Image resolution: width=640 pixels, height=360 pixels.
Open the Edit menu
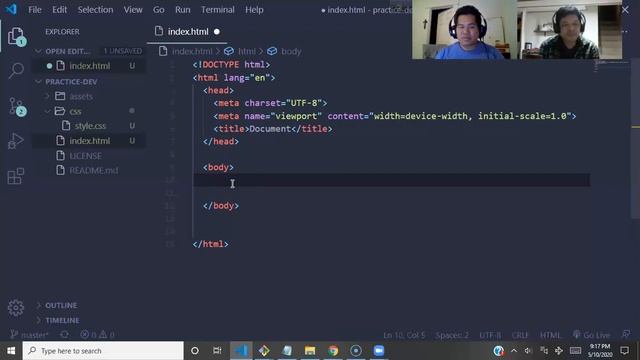click(60, 9)
